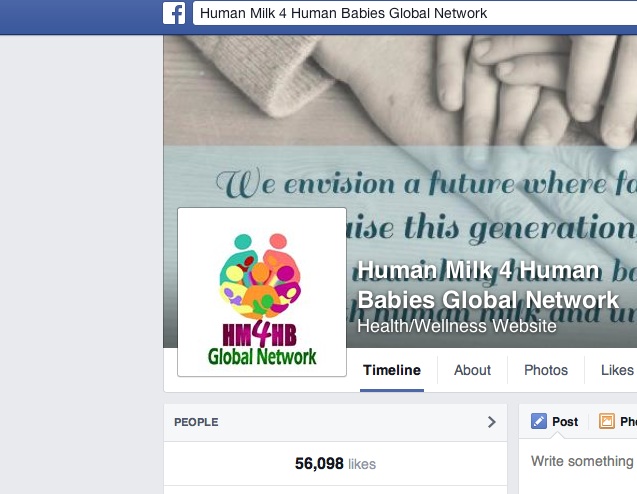Click the 'Write something' post box
The width and height of the screenshot is (637, 494).
(x=582, y=461)
